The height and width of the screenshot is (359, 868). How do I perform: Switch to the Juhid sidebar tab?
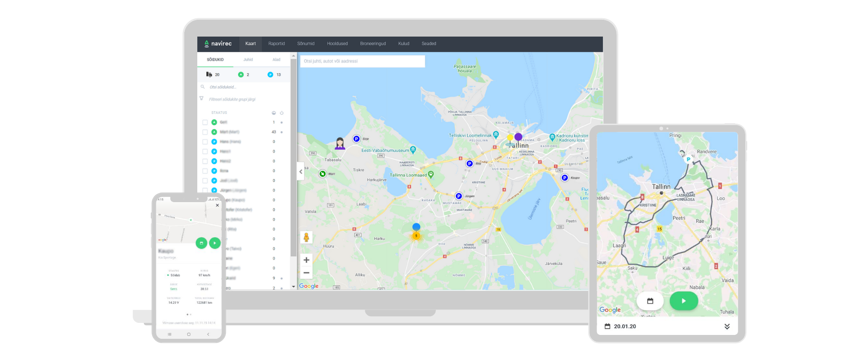248,60
